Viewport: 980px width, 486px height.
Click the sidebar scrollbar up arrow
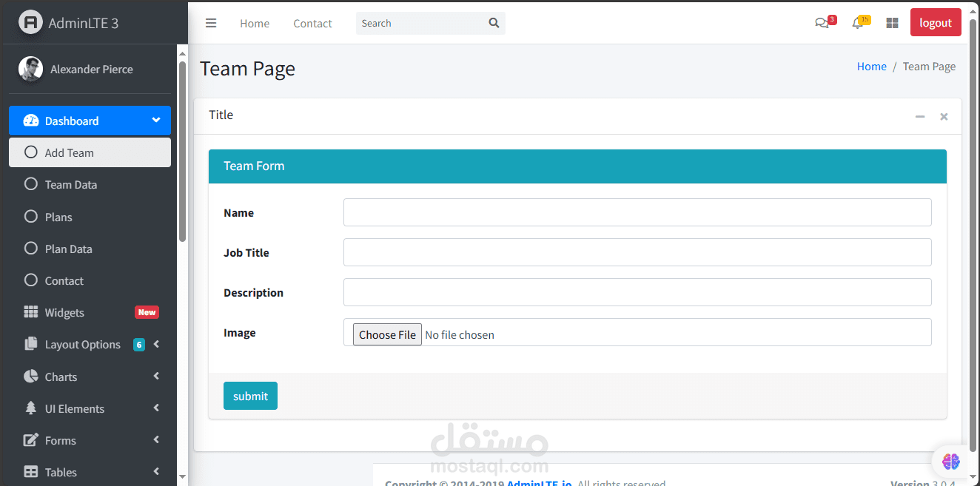click(x=182, y=52)
